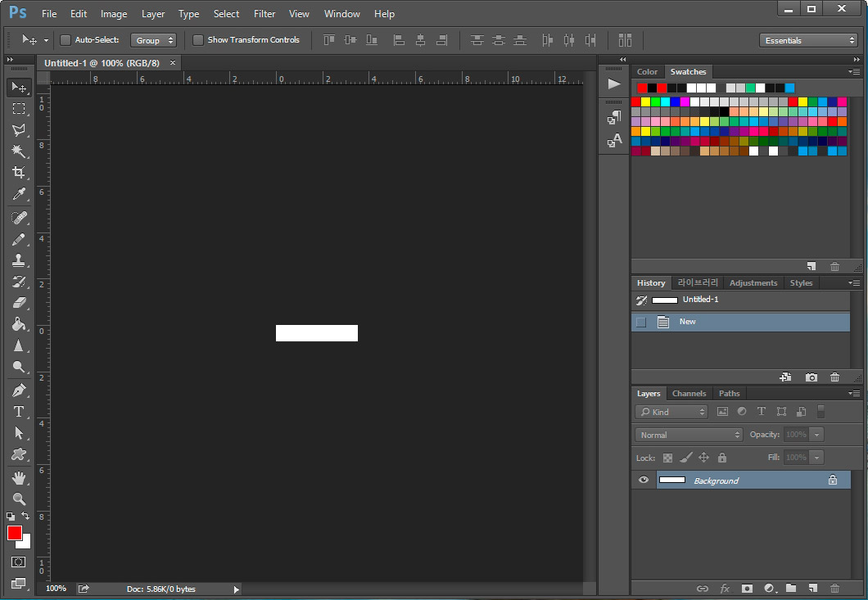868x600 pixels.
Task: Switch to the Styles tab
Action: pyautogui.click(x=801, y=283)
